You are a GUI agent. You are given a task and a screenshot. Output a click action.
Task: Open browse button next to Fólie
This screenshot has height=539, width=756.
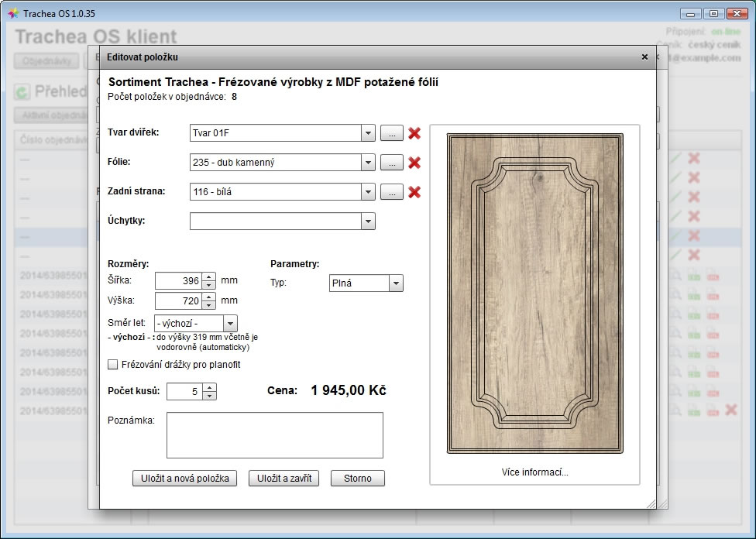(x=391, y=163)
